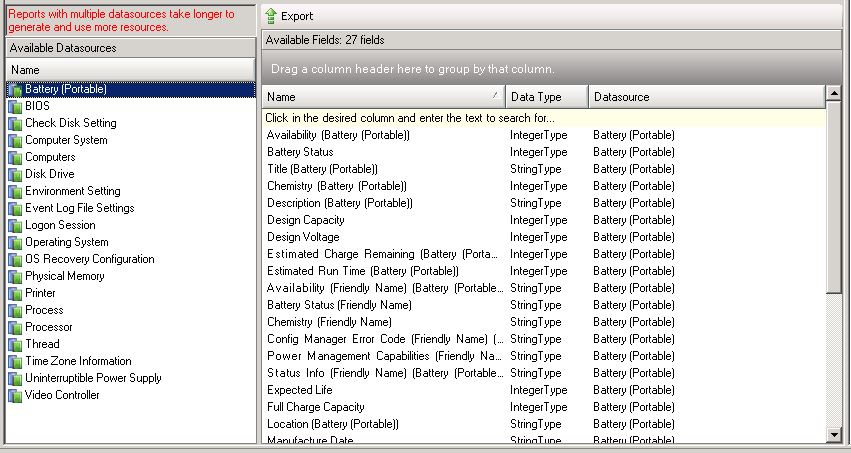Select 'Chemistry (Friendly Name)' field
Screen dimensions: 851x453
click(329, 322)
